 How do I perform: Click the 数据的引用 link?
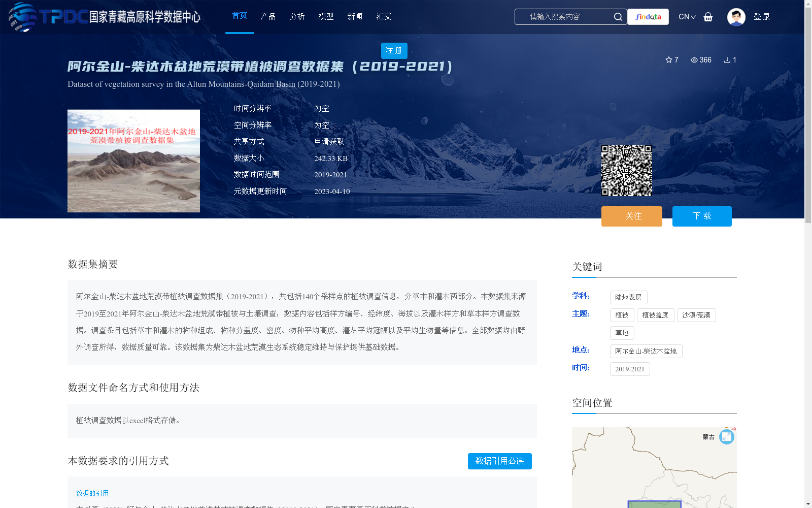pos(92,493)
